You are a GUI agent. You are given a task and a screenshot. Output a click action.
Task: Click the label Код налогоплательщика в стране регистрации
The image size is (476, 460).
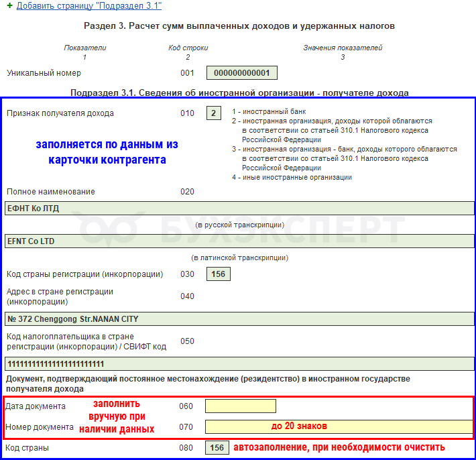click(x=86, y=341)
